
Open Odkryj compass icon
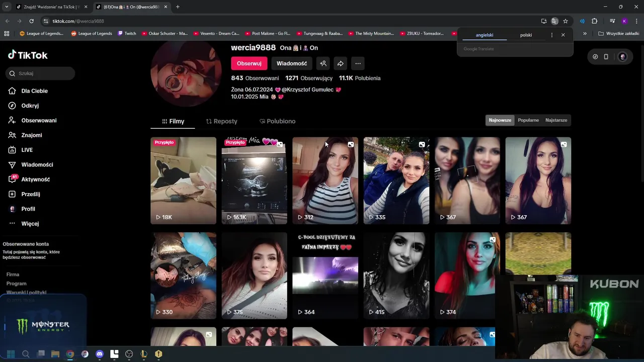point(12,106)
